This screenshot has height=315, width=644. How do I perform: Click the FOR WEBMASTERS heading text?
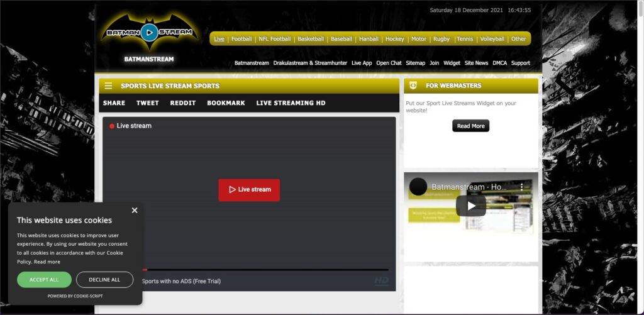click(x=453, y=86)
